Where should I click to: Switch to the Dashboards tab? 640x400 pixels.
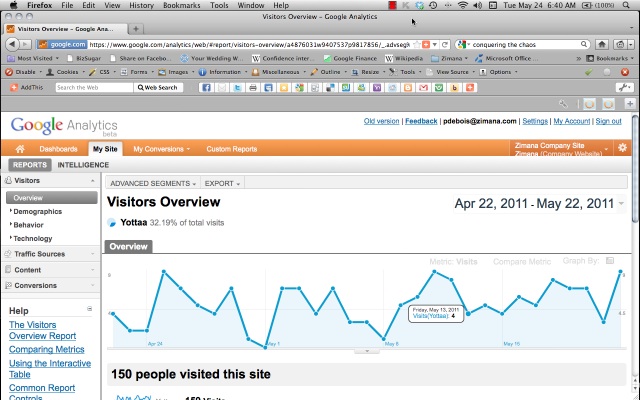(x=58, y=149)
